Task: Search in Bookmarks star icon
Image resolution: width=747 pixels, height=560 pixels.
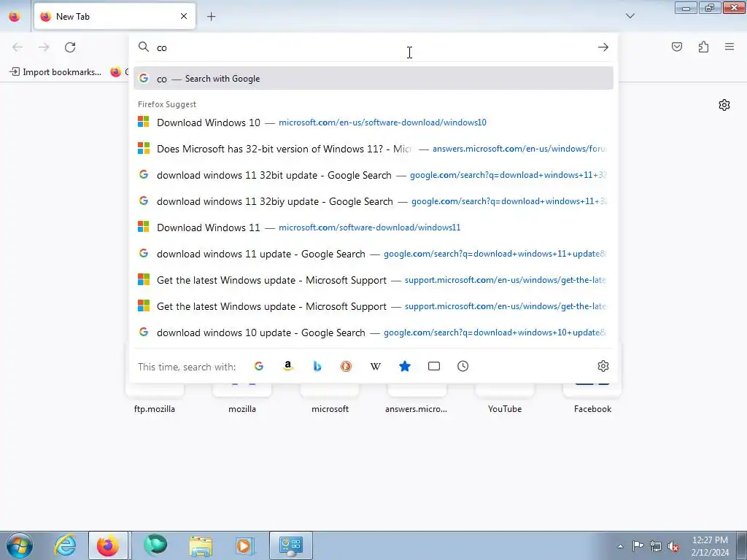Action: (404, 366)
